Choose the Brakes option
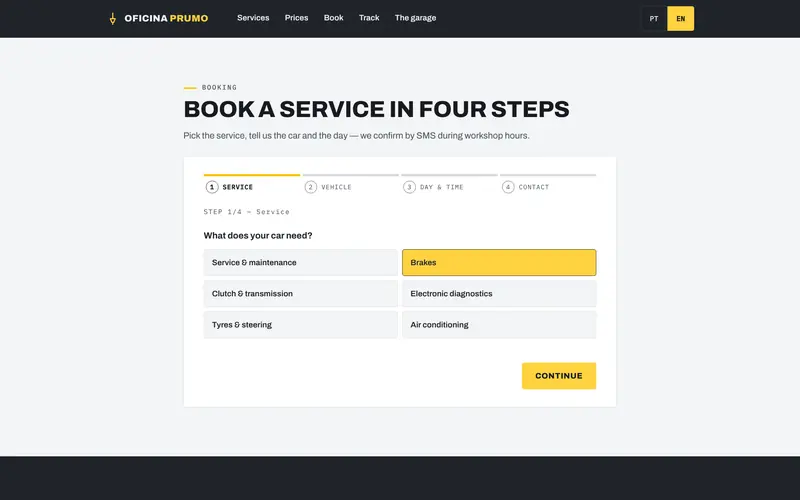Screen dimensions: 800x500 point(499,263)
